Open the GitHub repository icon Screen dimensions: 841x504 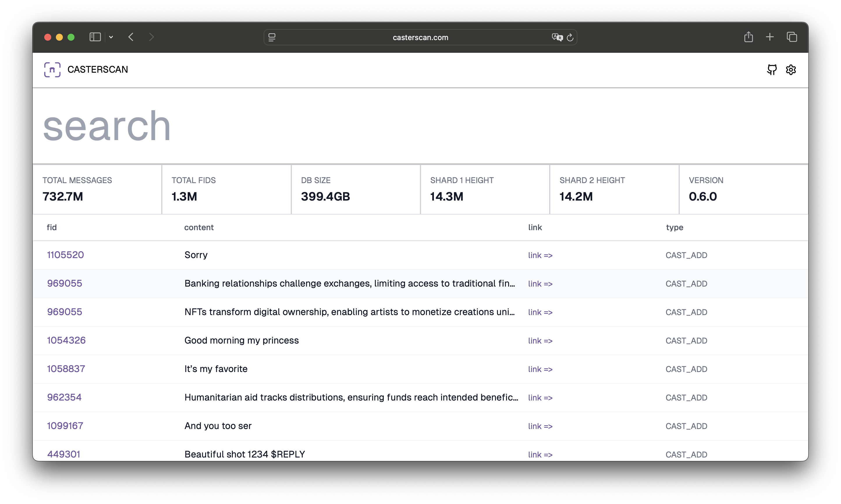[772, 70]
